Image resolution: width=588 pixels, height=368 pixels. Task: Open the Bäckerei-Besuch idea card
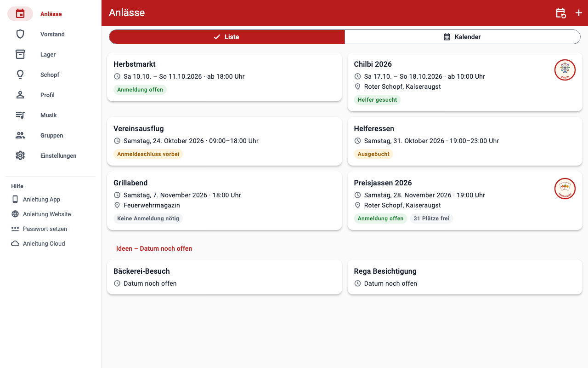point(224,277)
